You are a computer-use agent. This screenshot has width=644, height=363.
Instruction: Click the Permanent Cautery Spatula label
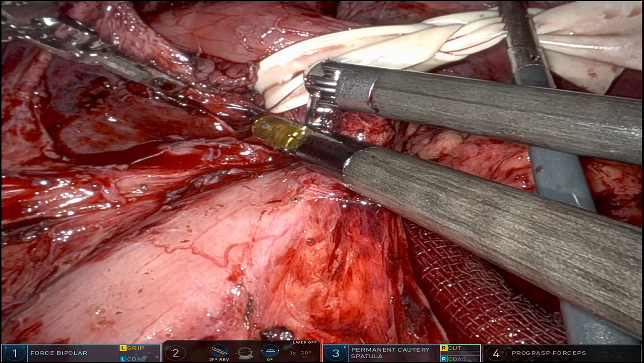coord(390,353)
